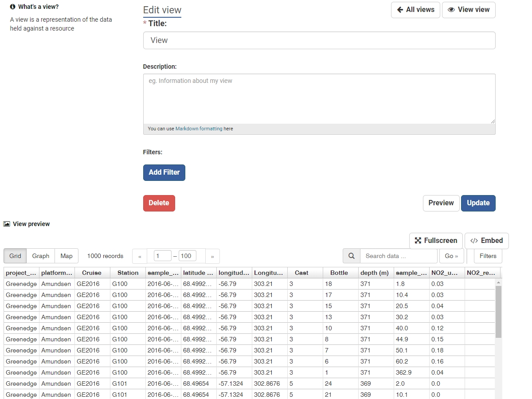Go to previous page of records

pyautogui.click(x=140, y=256)
